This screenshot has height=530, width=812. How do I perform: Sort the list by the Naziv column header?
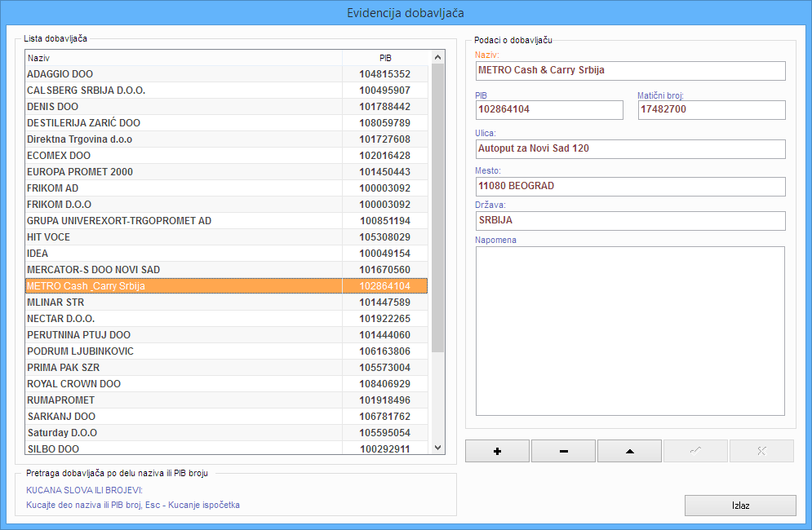(x=184, y=58)
